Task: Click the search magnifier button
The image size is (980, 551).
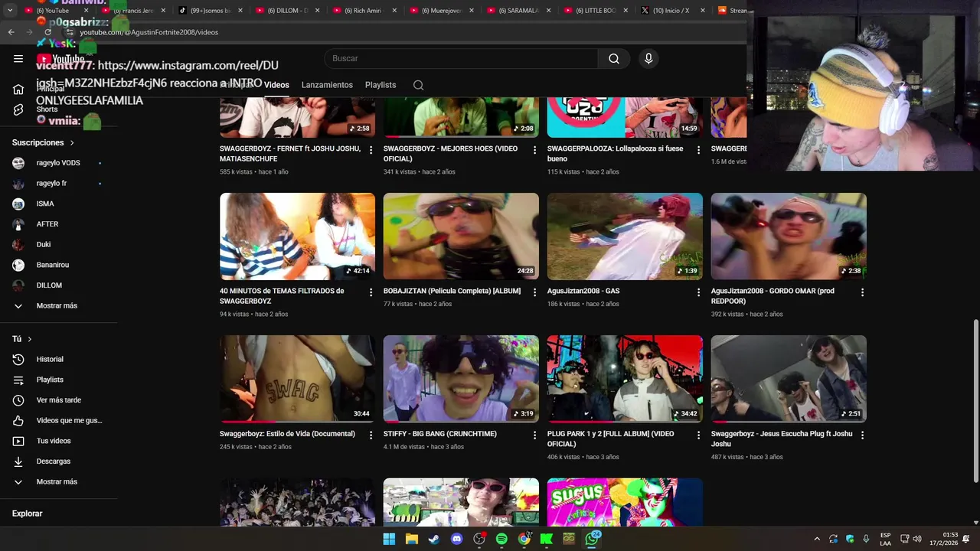Action: (614, 59)
